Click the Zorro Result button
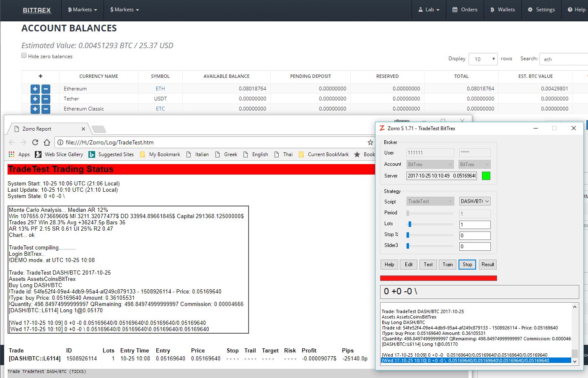Image resolution: width=588 pixels, height=378 pixels. (487, 265)
